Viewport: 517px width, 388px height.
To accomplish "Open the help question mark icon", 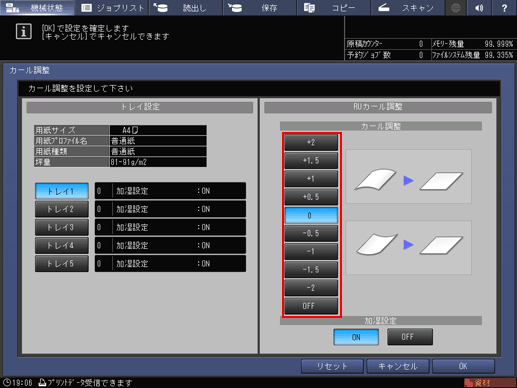I will coord(504,8).
